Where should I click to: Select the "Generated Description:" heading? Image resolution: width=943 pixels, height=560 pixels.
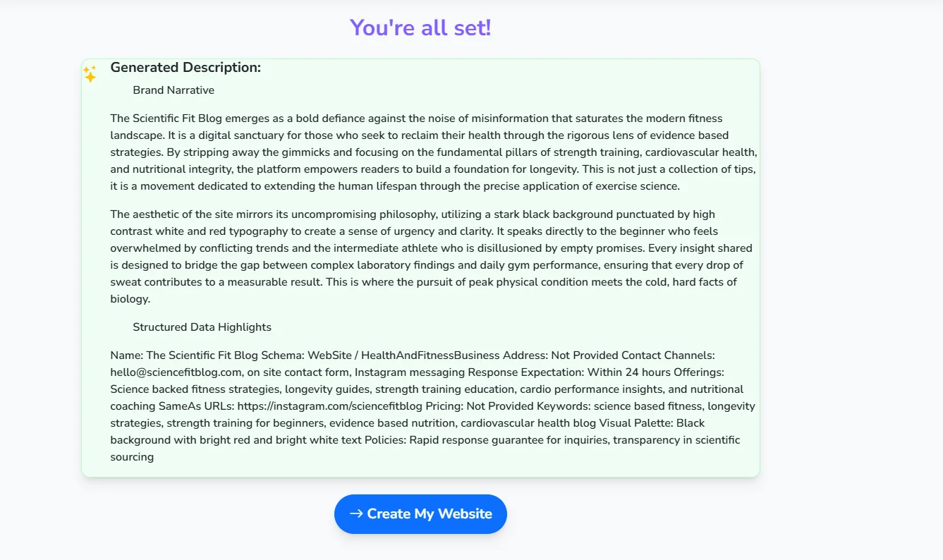[x=185, y=67]
